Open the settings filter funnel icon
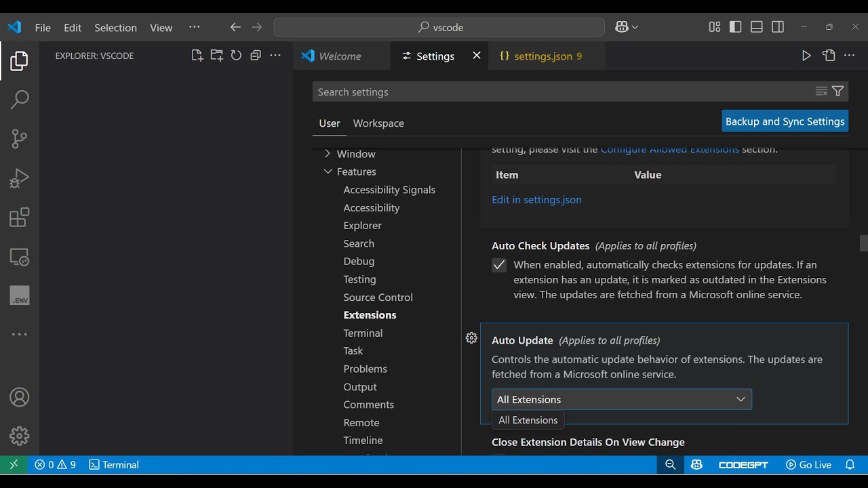The width and height of the screenshot is (868, 488). click(x=838, y=91)
